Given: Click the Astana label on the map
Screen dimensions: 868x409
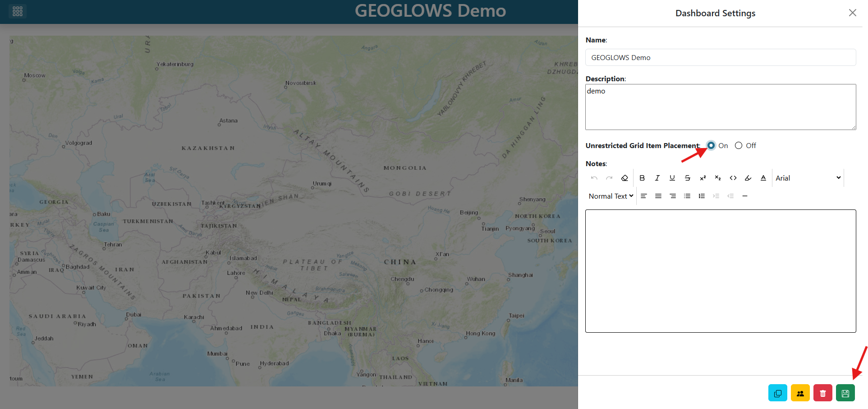Looking at the screenshot, I should [x=229, y=121].
